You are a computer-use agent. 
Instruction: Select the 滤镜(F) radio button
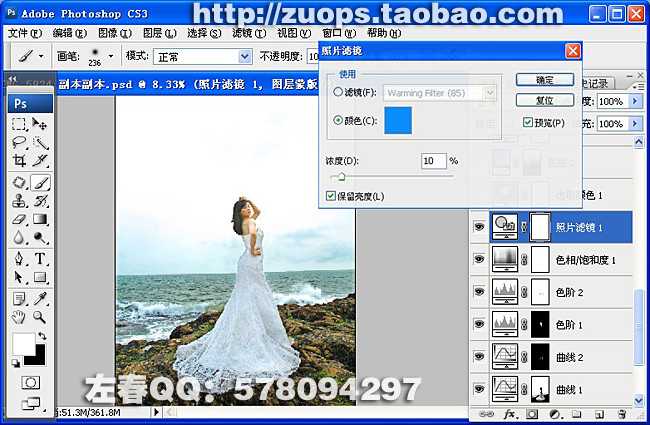click(338, 92)
